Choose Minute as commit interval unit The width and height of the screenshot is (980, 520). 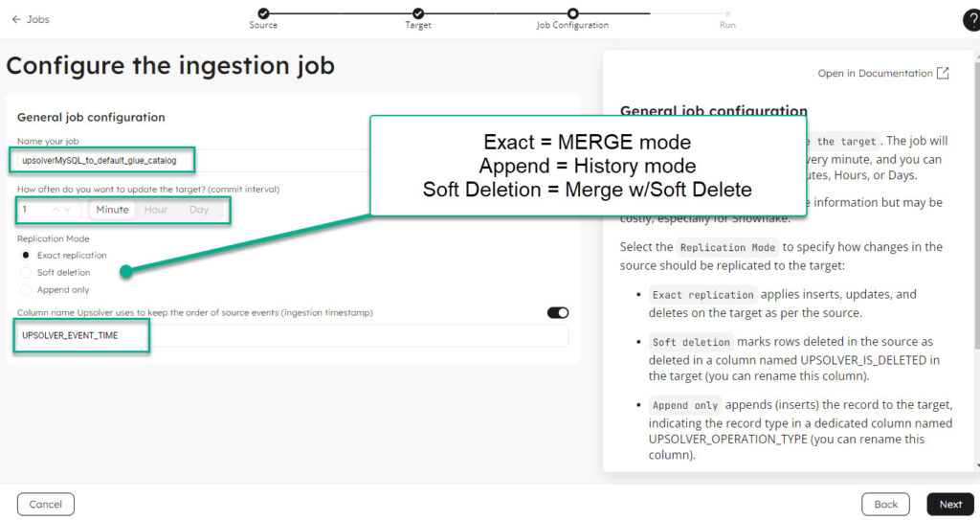point(113,210)
